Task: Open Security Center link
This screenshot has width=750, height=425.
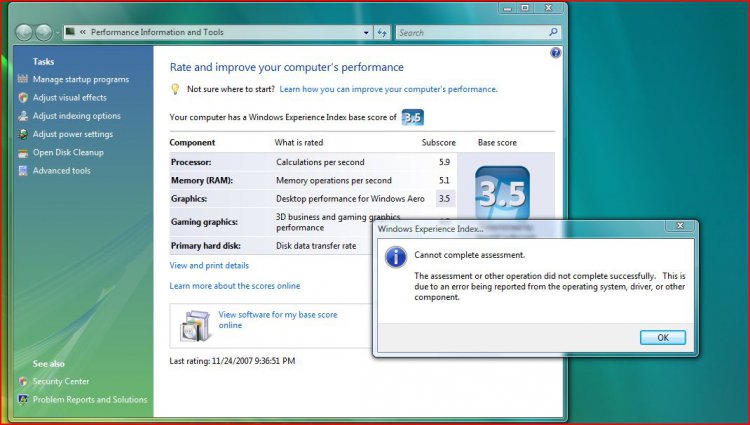Action: tap(61, 381)
